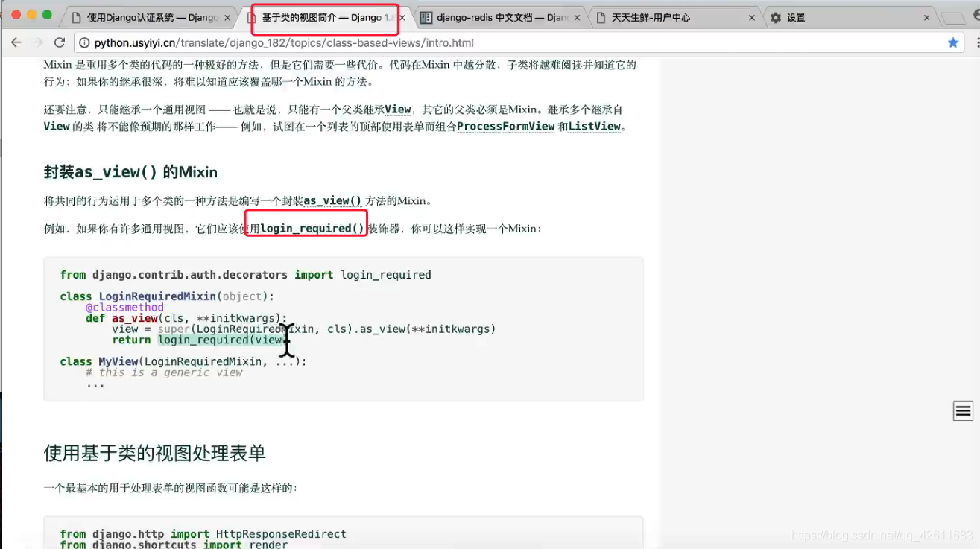
Task: Click the site info icon in address bar
Action: (x=84, y=43)
